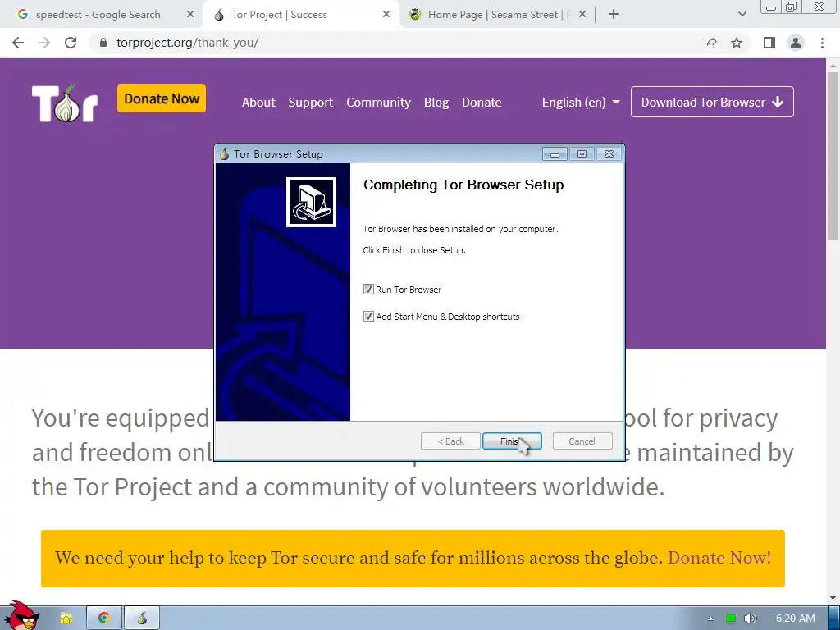Switch to Chrome in the taskbar
Screen dimensions: 840x630
click(104, 619)
